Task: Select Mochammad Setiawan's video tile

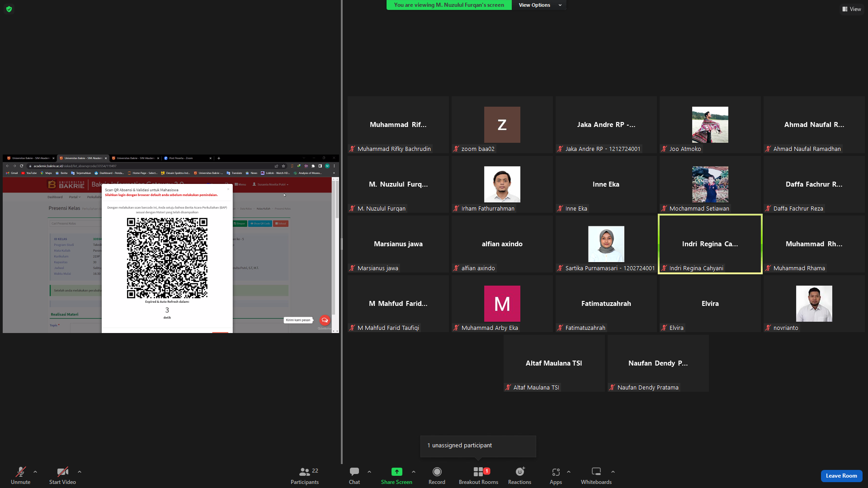Action: 710,184
